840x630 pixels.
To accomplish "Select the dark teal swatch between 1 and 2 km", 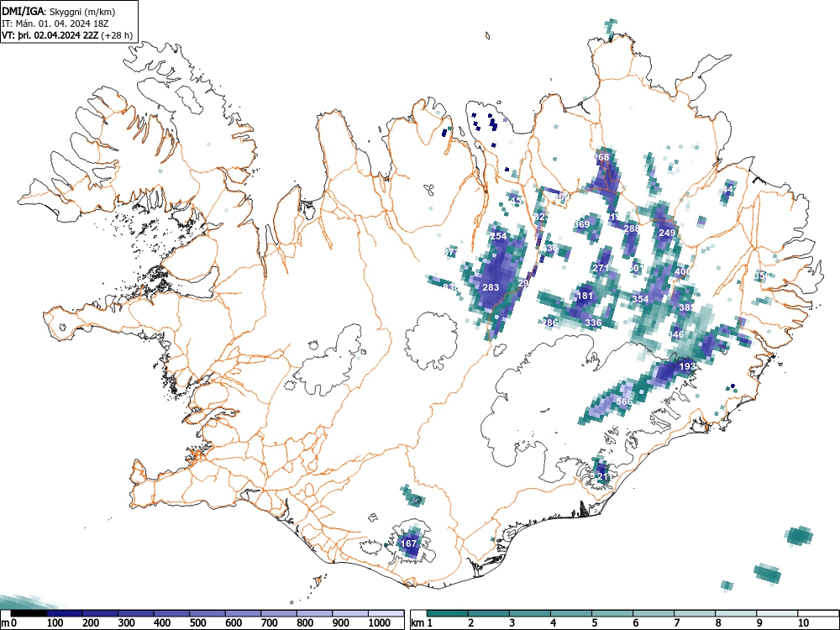I will coord(448,613).
